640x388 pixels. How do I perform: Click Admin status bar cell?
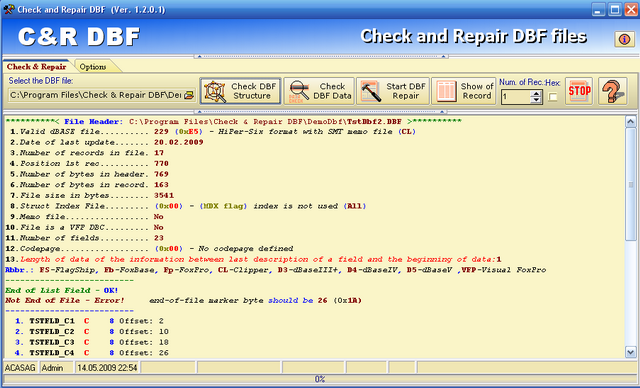(56, 368)
